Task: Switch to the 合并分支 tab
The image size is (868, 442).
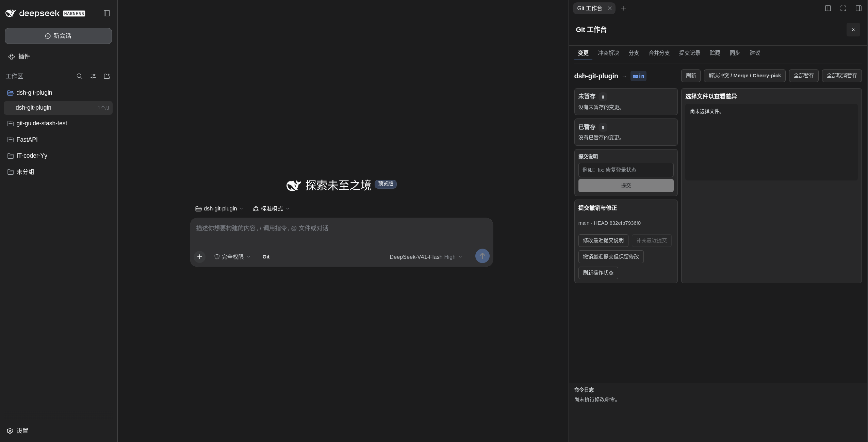Action: tap(659, 53)
